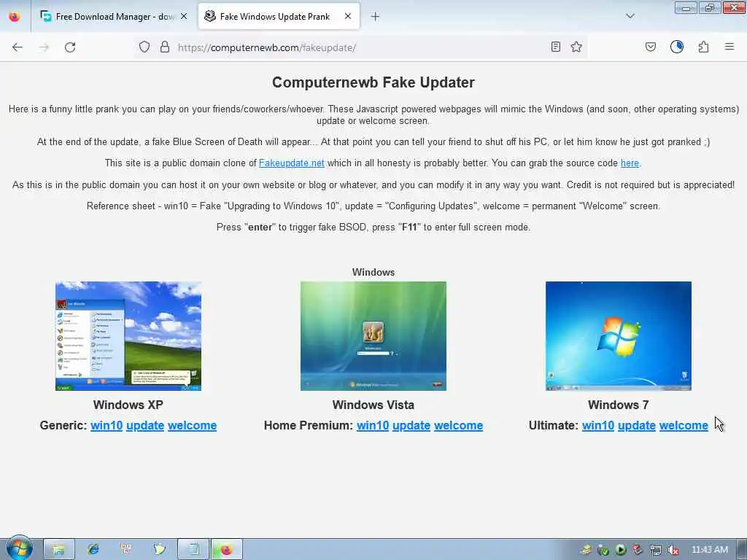Open the notepad taskbar button
This screenshot has width=747, height=560.
pyautogui.click(x=193, y=550)
